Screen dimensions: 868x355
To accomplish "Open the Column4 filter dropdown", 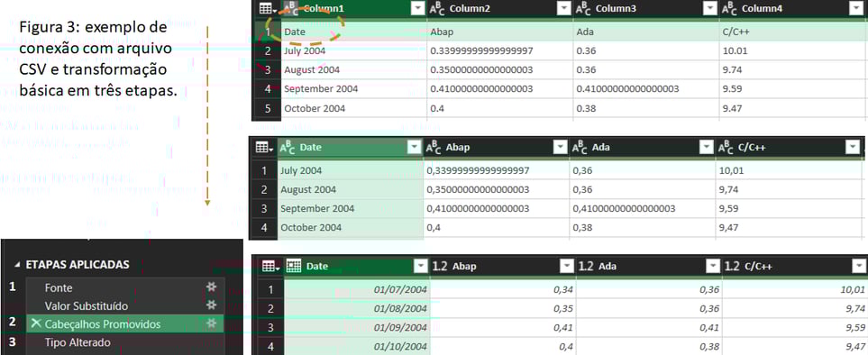I will 855,8.
